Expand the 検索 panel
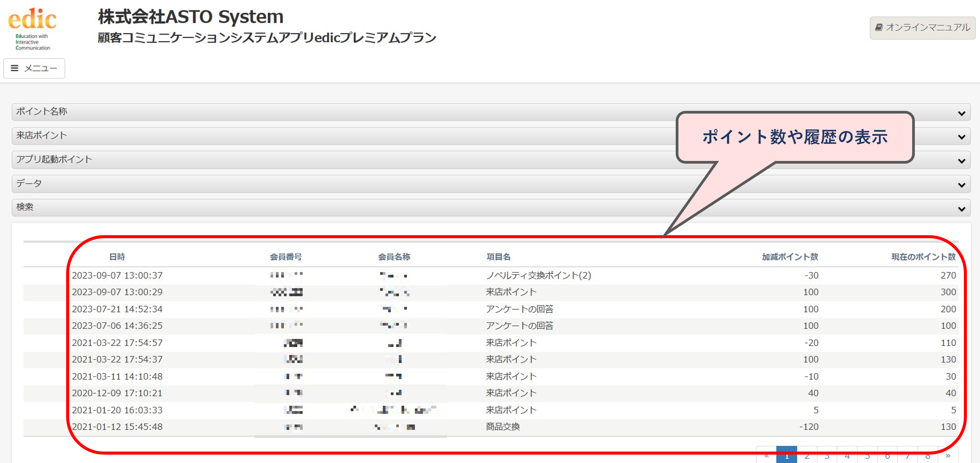Viewport: 980px width, 463px height. click(x=491, y=208)
